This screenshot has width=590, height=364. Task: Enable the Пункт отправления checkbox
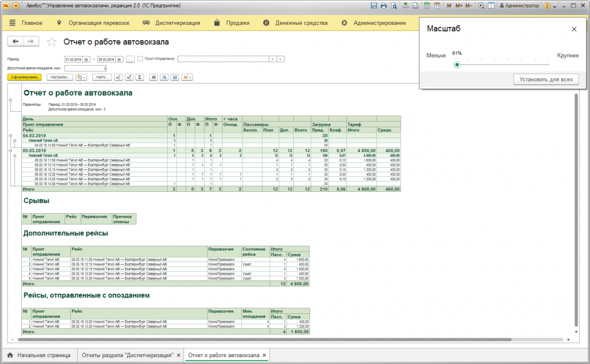(x=140, y=59)
